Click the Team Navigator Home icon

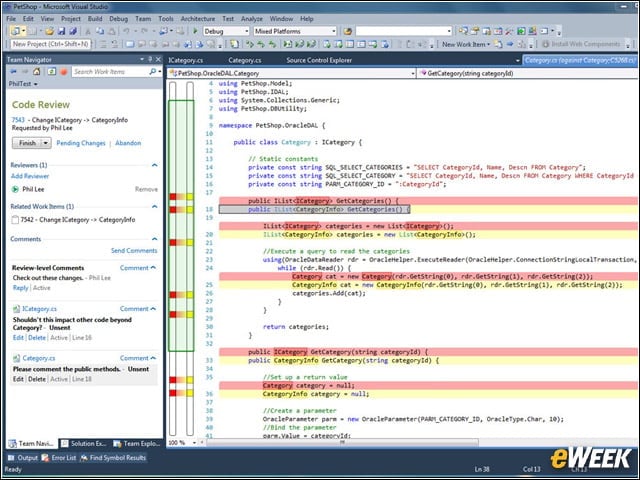(x=37, y=71)
